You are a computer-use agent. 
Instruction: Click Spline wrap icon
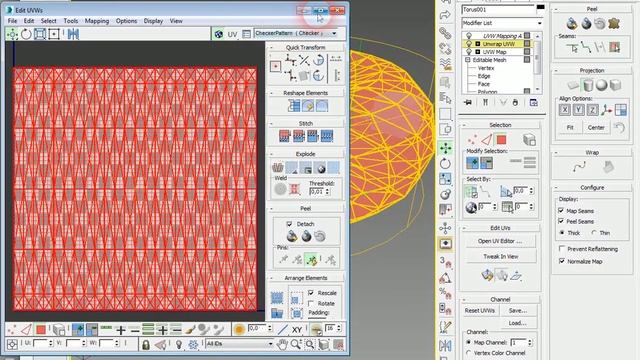click(x=579, y=167)
